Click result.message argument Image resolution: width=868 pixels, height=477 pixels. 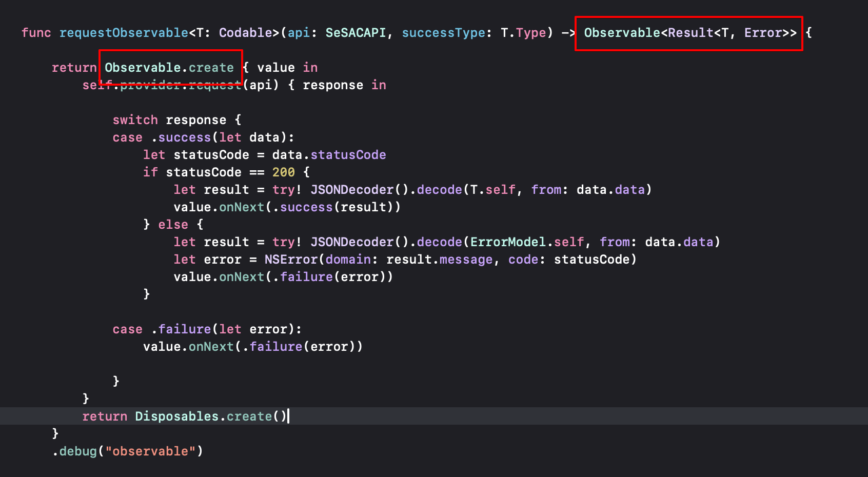coord(439,260)
